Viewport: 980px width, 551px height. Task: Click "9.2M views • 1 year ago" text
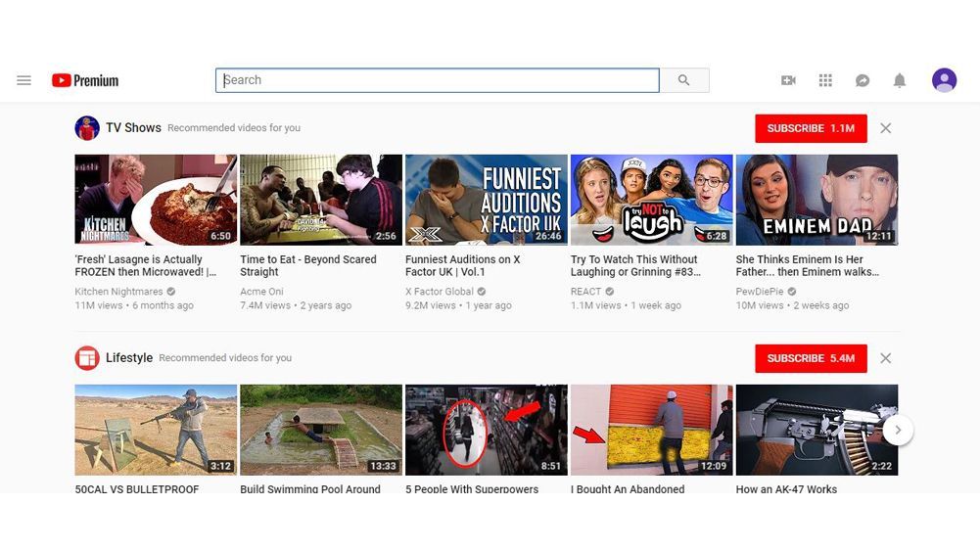(459, 305)
